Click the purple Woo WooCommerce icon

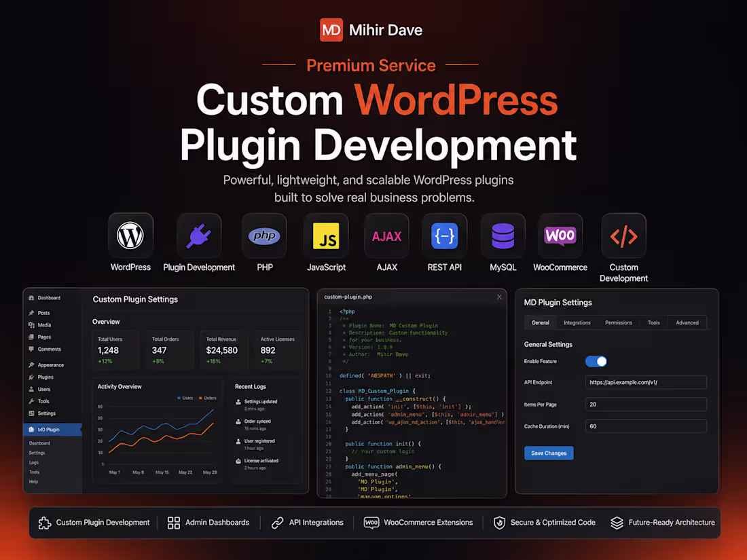tap(560, 236)
